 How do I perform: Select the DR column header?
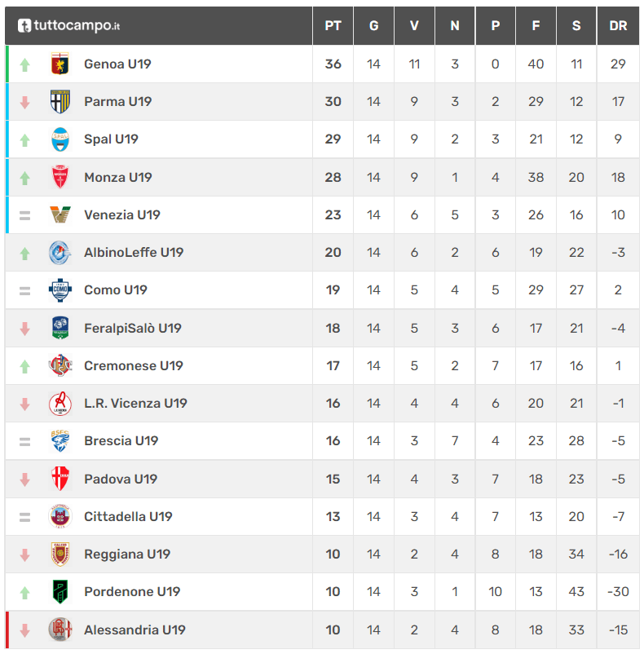pyautogui.click(x=618, y=26)
